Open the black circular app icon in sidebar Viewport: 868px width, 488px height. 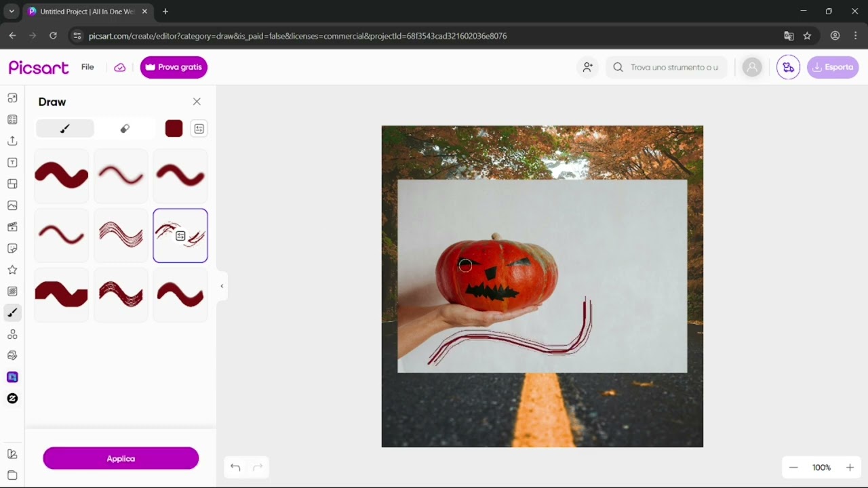pyautogui.click(x=12, y=399)
